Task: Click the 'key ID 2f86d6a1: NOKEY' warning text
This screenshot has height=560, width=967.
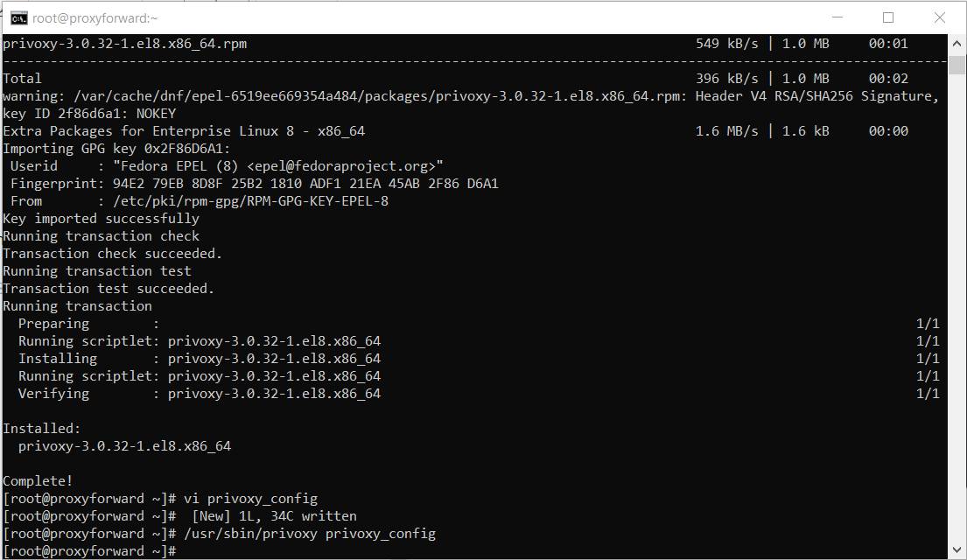Action: (x=89, y=114)
